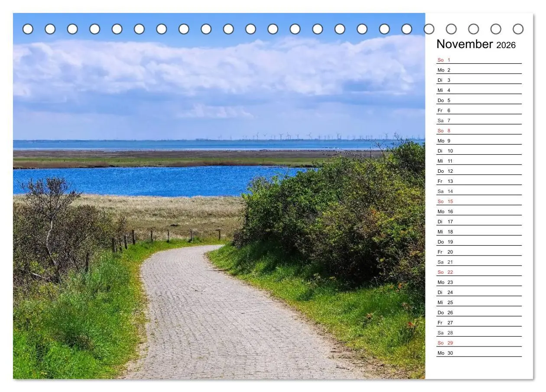This screenshot has width=546, height=392.
Task: Select the 'Mo 2' date row
Action: [479, 70]
